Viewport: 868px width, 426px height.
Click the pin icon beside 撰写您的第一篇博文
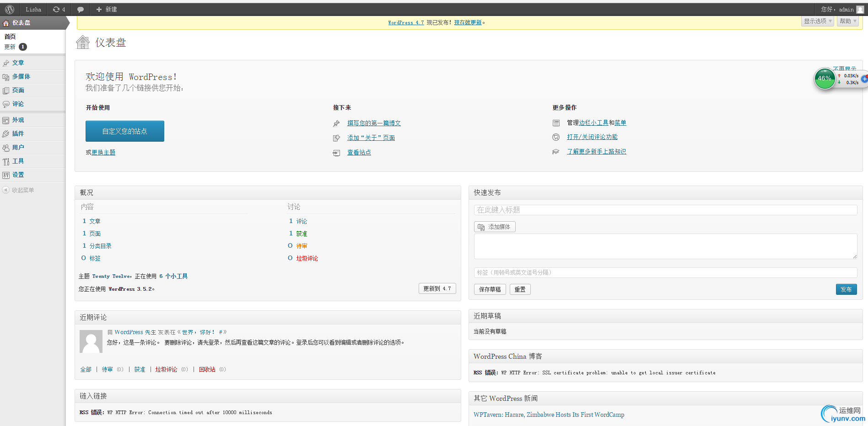click(336, 123)
